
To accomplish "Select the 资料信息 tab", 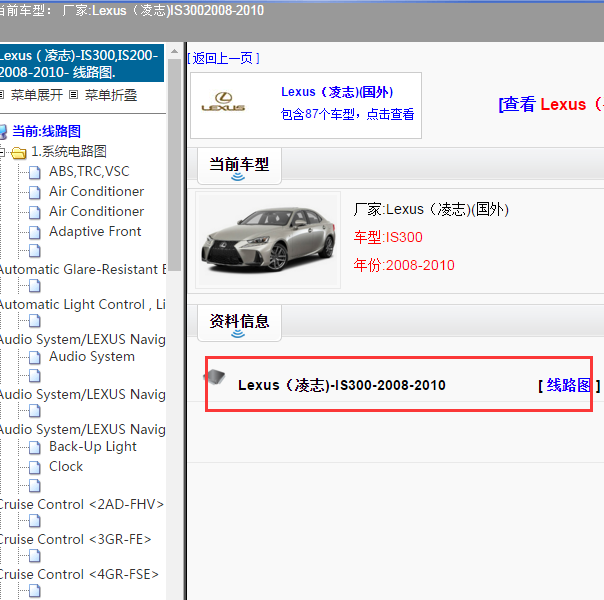I will point(239,323).
